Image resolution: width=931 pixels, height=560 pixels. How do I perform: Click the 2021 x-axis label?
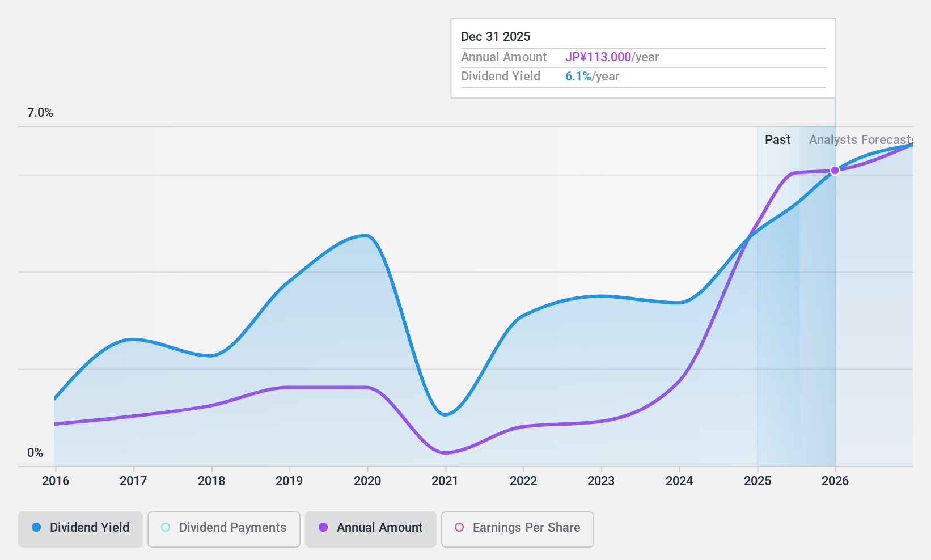[x=445, y=481]
